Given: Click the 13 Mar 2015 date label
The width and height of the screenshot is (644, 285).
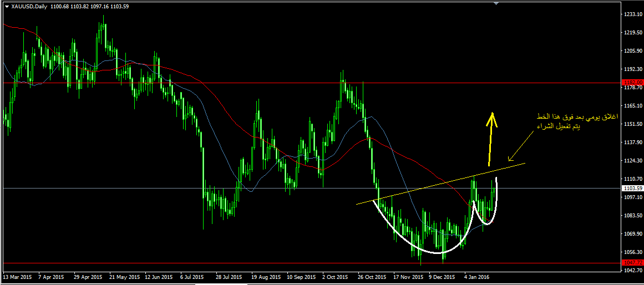Looking at the screenshot, I should [x=17, y=276].
